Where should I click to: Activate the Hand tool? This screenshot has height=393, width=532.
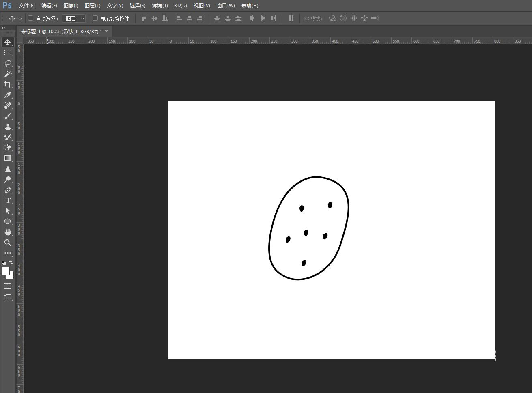point(7,232)
